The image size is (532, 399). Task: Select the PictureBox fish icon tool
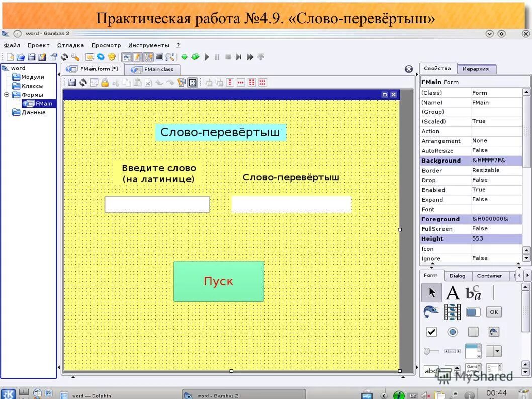[430, 312]
